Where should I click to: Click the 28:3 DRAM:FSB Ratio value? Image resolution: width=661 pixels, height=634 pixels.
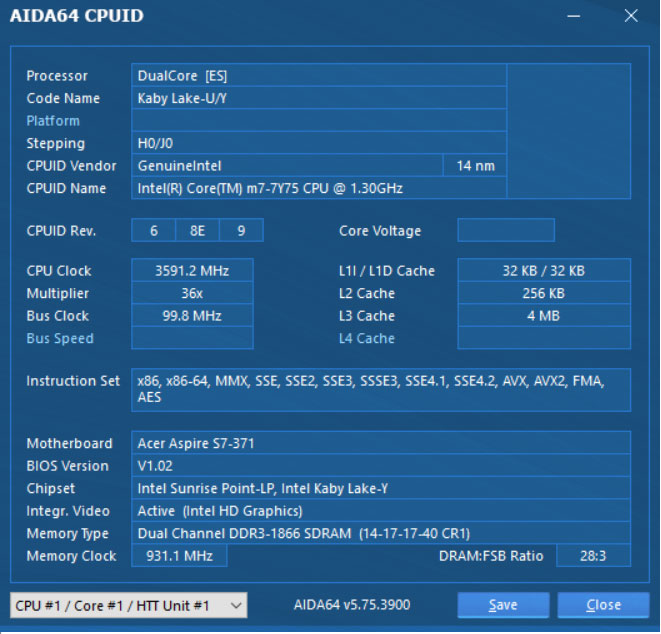(x=593, y=556)
